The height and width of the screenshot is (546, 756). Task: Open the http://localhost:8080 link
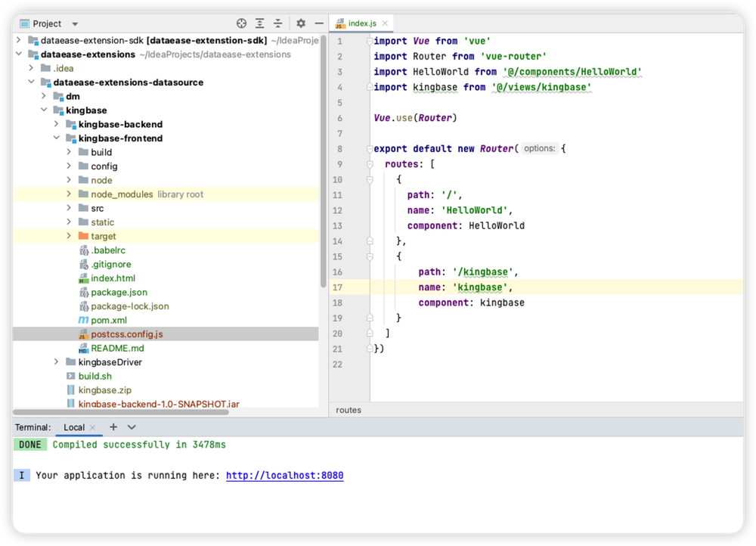coord(284,475)
